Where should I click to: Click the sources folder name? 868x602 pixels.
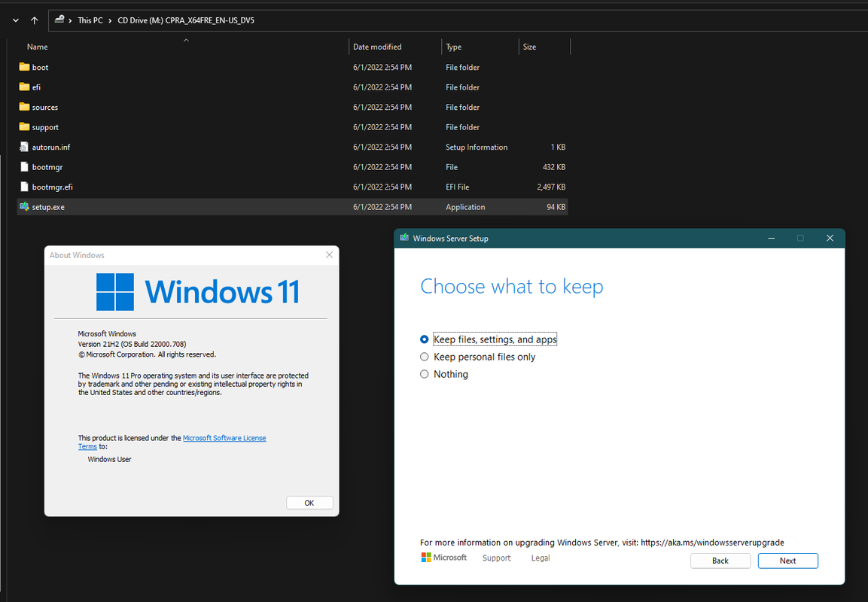coord(45,108)
